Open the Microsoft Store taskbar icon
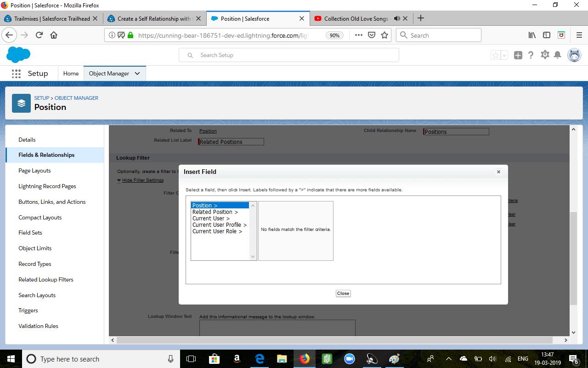The image size is (588, 368). point(215,359)
